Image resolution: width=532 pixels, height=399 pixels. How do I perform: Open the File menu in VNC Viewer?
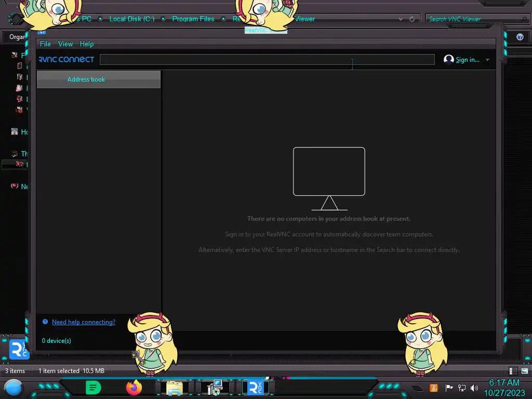tap(45, 44)
